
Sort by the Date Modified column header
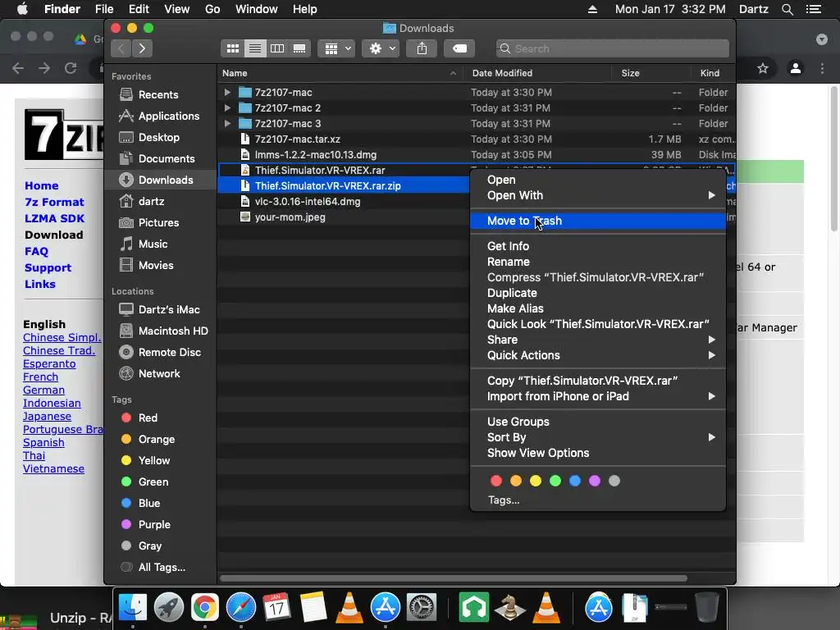[536, 73]
